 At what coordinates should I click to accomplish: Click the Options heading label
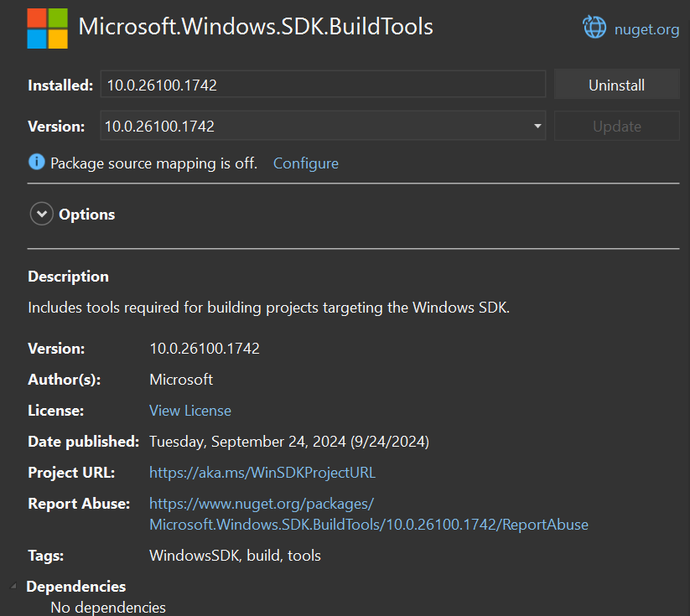(86, 215)
